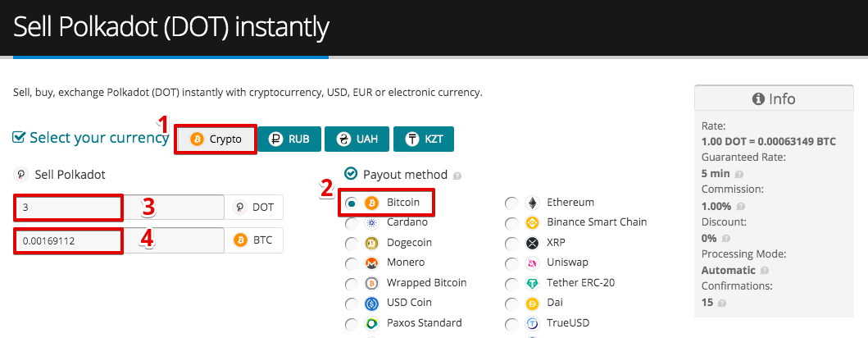The height and width of the screenshot is (338, 868).
Task: Click the Uniswap unicorn icon
Action: 532,263
